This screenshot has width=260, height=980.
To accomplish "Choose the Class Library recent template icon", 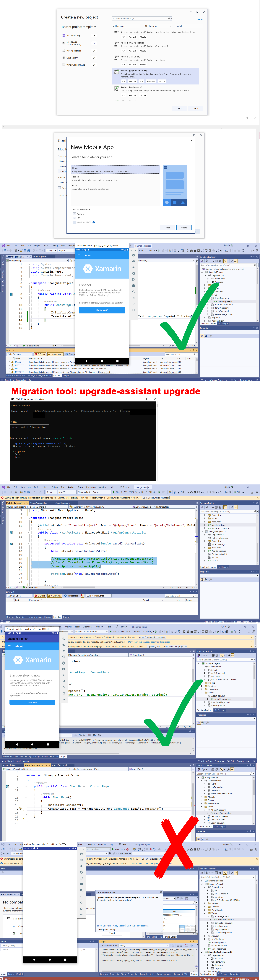I will pyautogui.click(x=64, y=58).
